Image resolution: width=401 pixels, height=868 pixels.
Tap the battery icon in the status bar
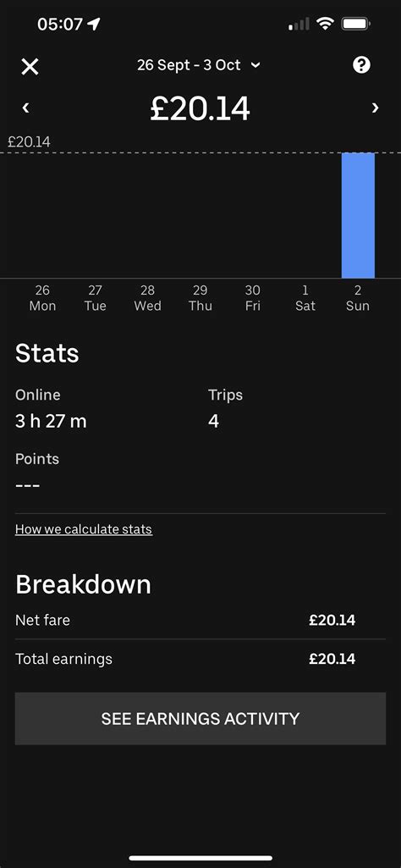[x=356, y=24]
